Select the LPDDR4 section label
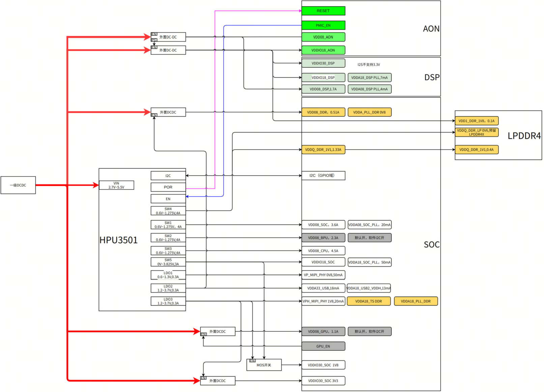This screenshot has height=392, width=544. coord(524,136)
